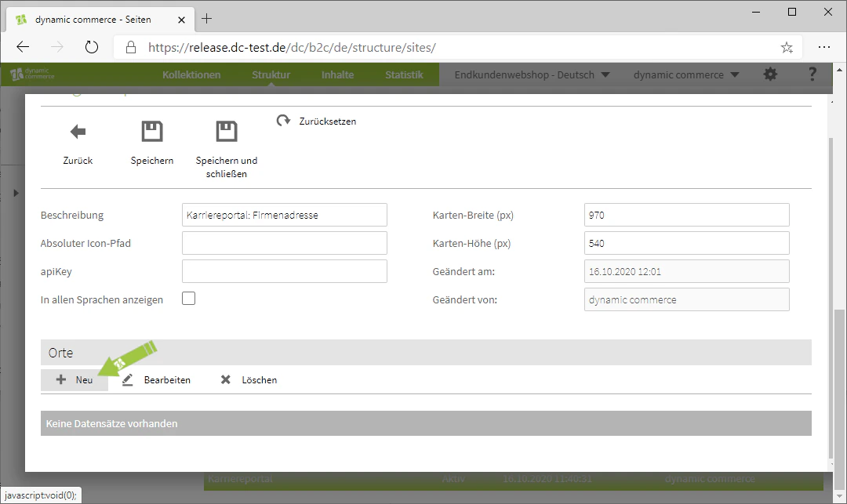Expand left sidebar arrow
The image size is (847, 504).
[x=16, y=193]
